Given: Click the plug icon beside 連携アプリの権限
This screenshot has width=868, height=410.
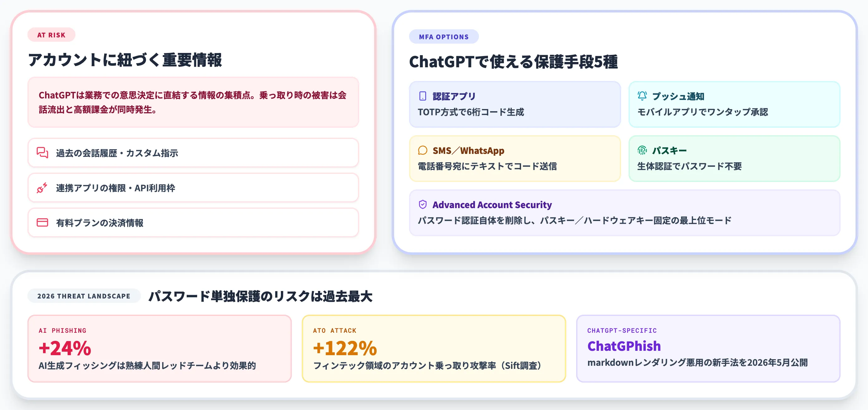Looking at the screenshot, I should coord(42,188).
